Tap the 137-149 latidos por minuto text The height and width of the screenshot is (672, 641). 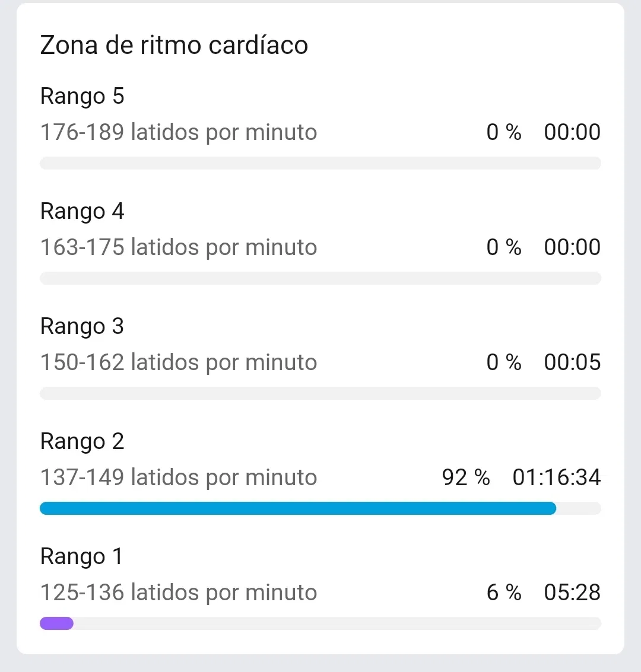(x=178, y=477)
